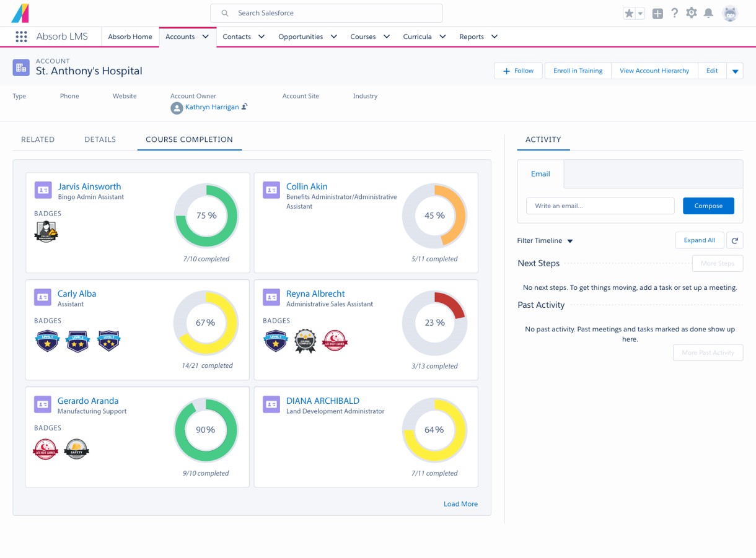Click the favorites star icon
Viewport: 756px width, 558px height.
tap(629, 13)
